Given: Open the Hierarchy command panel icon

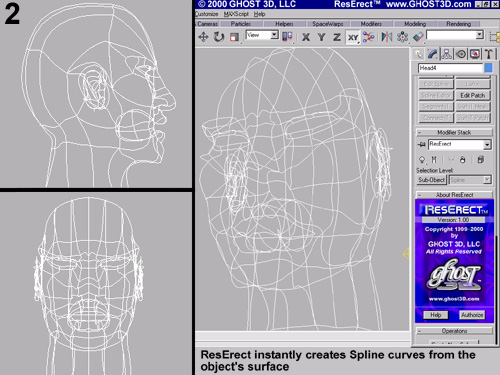Looking at the screenshot, I should (446, 54).
